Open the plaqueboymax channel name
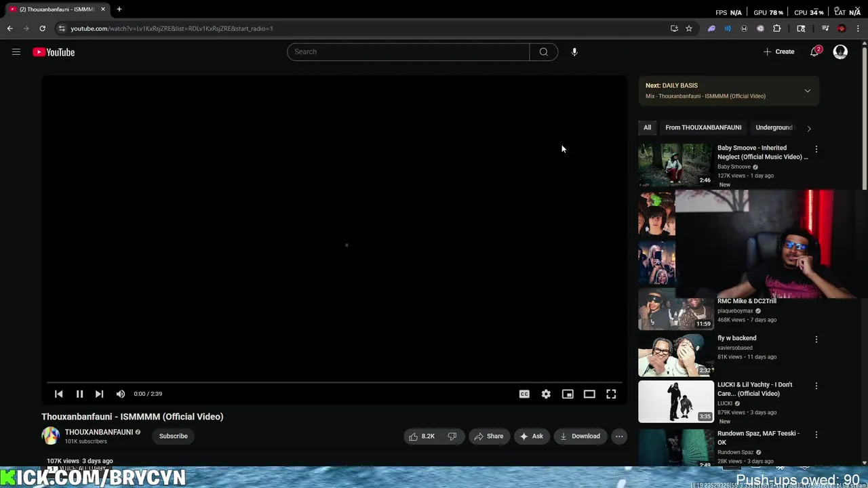This screenshot has height=488, width=868. [x=735, y=310]
